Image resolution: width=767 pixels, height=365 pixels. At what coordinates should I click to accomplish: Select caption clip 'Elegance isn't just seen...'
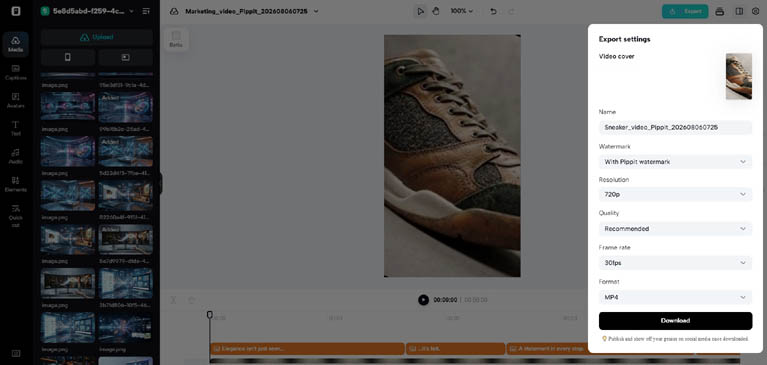tap(307, 348)
